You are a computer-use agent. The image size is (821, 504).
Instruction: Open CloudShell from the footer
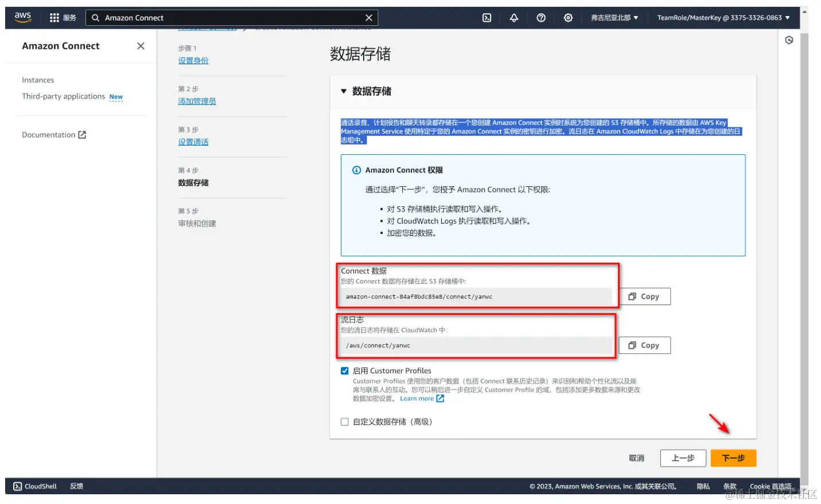click(35, 486)
